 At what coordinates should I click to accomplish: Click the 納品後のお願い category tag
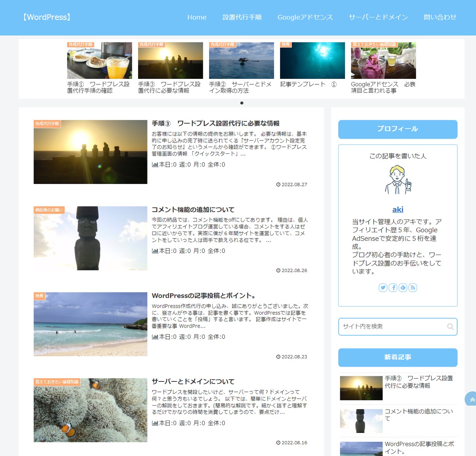[49, 210]
